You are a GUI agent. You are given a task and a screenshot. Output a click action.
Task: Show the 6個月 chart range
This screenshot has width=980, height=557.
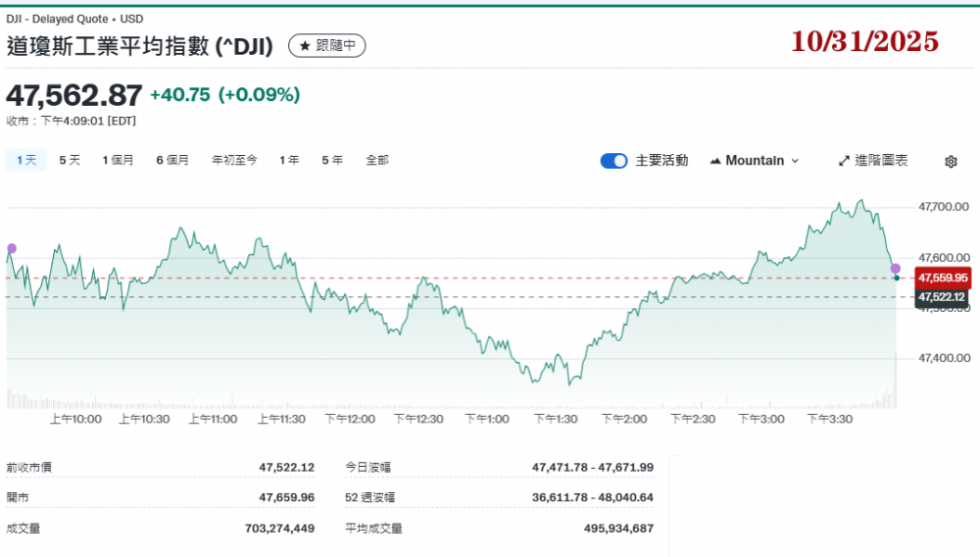172,160
